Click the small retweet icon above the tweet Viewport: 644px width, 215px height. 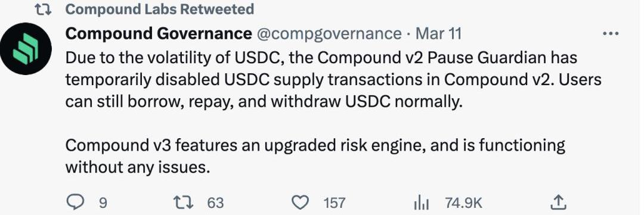point(42,9)
